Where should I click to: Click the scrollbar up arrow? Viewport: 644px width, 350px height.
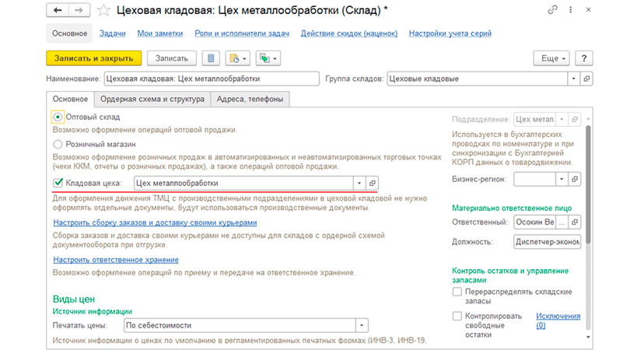click(588, 119)
